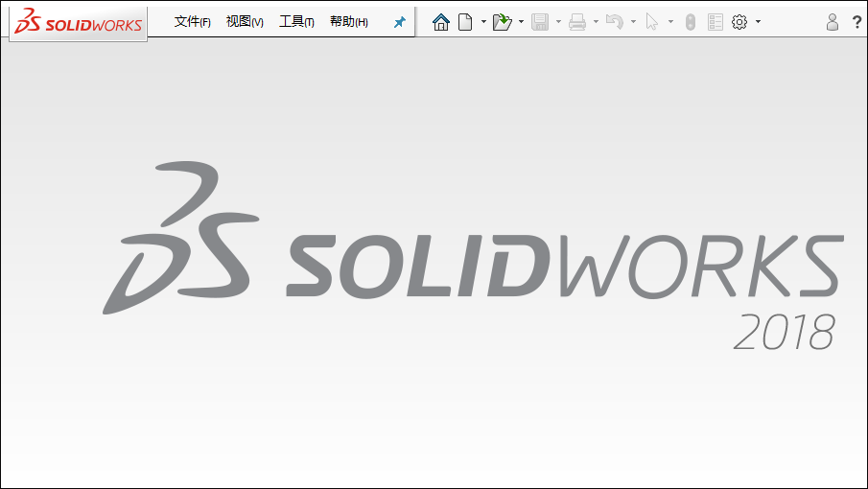Open the Welcome home icon
Image resolution: width=868 pixels, height=489 pixels.
point(440,22)
